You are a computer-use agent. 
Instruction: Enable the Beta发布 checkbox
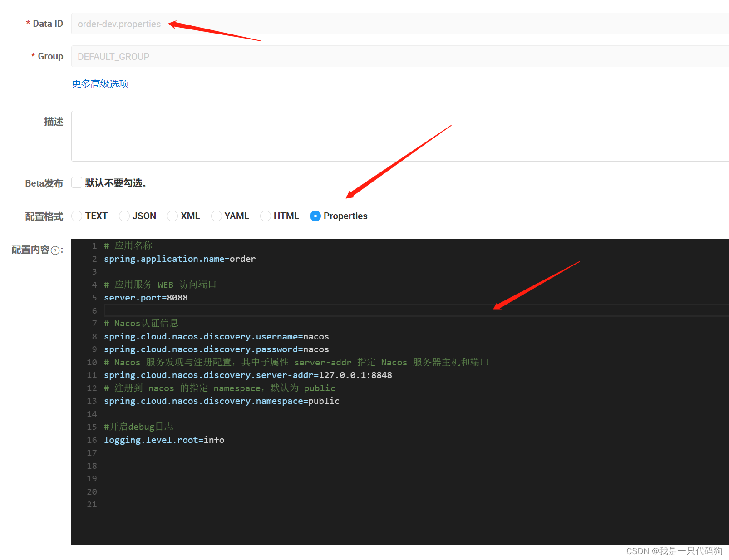[x=76, y=182]
